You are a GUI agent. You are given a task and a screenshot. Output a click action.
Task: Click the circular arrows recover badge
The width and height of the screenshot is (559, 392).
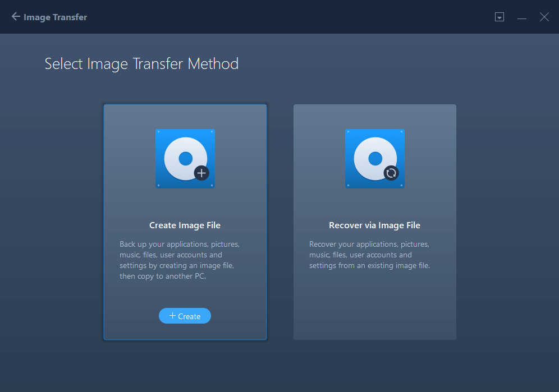click(x=391, y=173)
